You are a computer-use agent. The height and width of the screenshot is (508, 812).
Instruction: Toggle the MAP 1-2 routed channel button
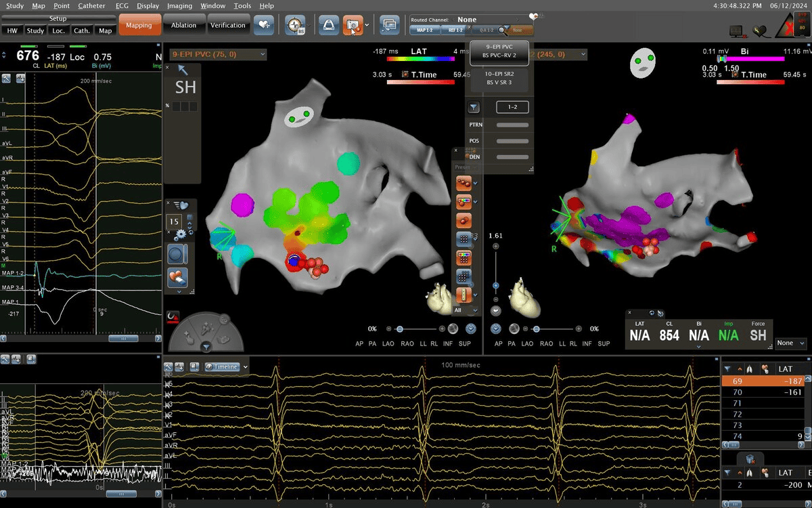425,30
